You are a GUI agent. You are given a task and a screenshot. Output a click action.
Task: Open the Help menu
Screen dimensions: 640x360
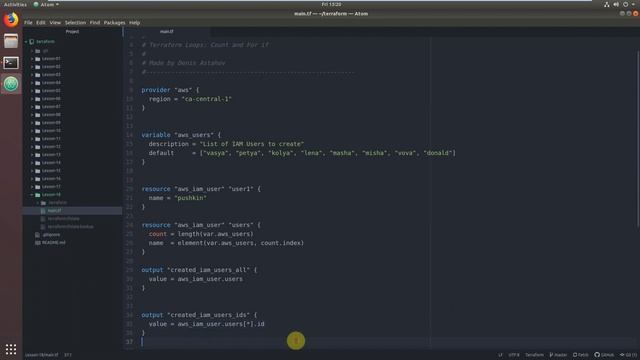tap(134, 23)
